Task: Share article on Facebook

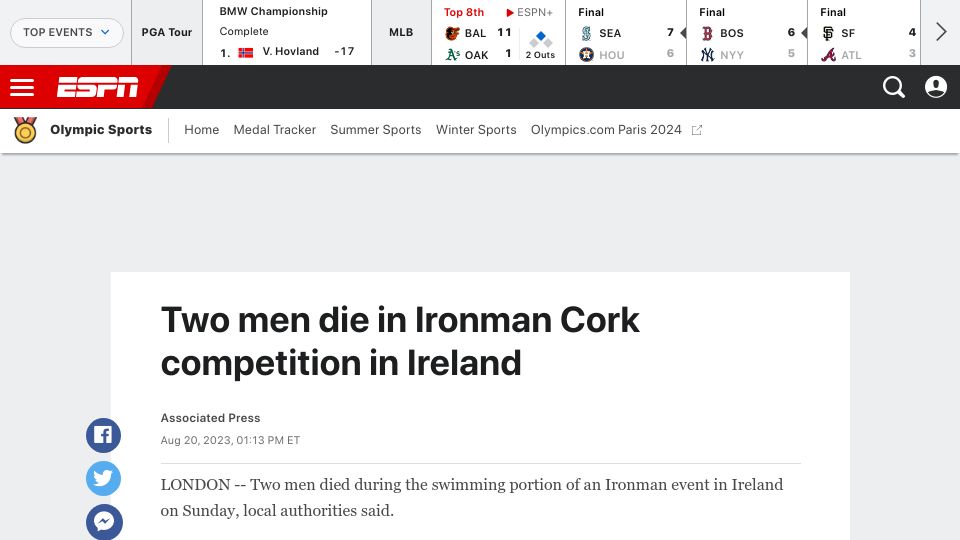Action: coord(103,435)
